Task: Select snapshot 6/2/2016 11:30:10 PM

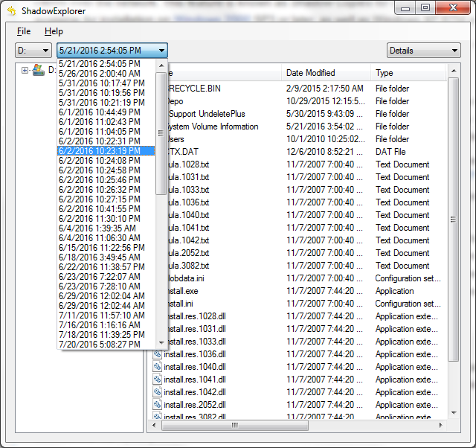Action: (106, 219)
